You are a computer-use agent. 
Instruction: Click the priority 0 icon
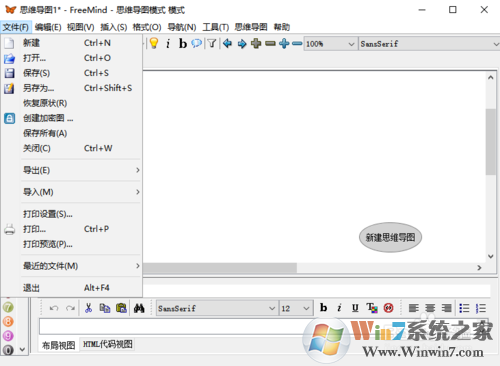[x=8, y=350]
